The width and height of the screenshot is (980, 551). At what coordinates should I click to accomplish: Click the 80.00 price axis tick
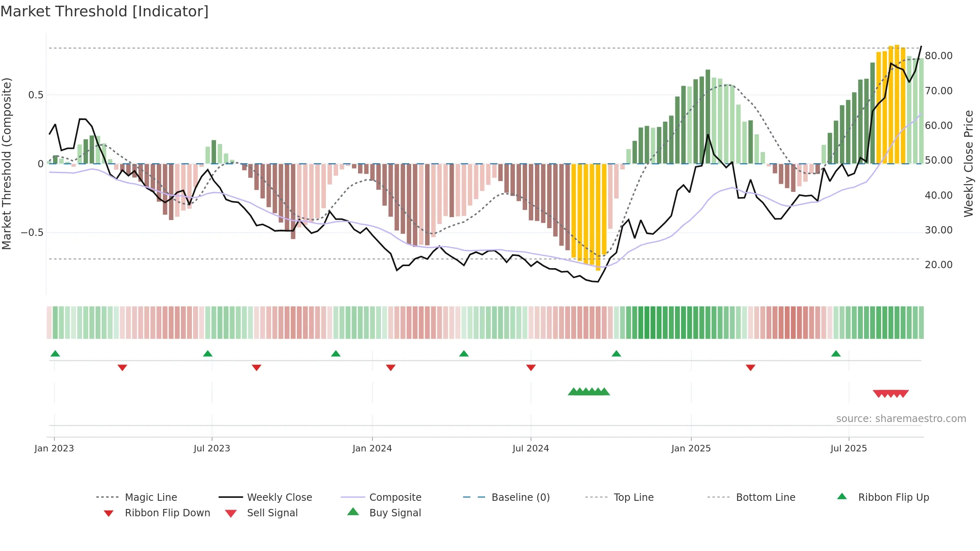coord(939,56)
